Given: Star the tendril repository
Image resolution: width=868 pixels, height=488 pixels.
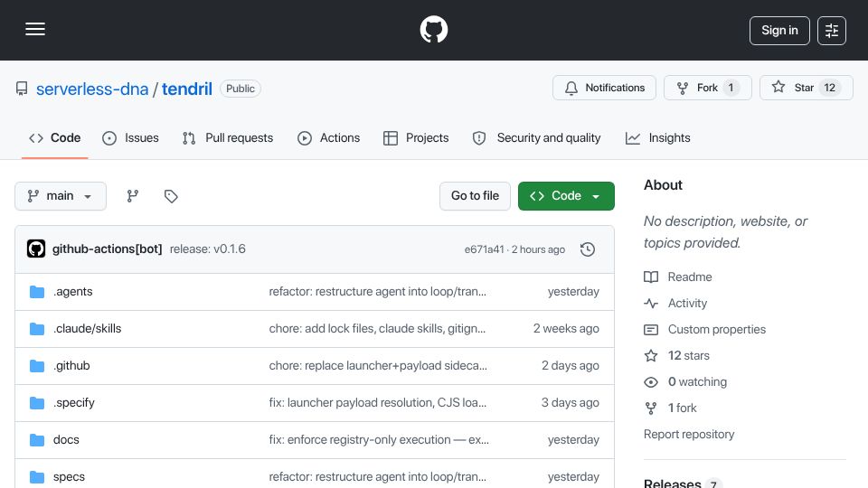Looking at the screenshot, I should coord(806,88).
